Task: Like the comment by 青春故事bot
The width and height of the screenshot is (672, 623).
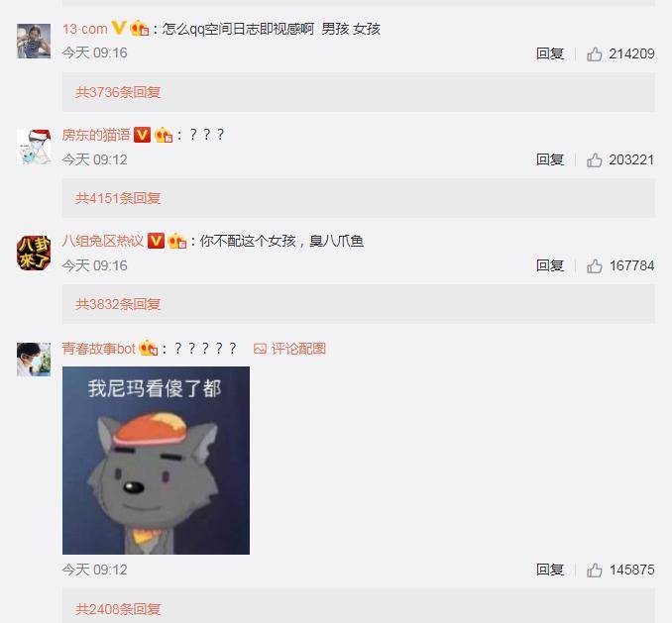Action: [x=594, y=570]
